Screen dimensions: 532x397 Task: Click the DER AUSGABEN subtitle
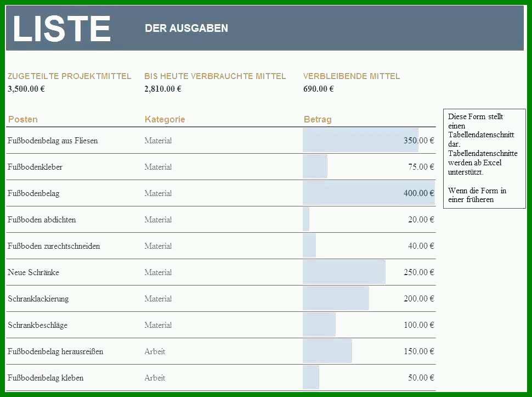coord(186,28)
